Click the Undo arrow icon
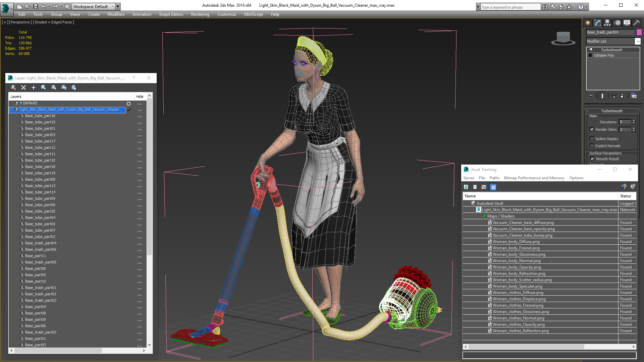Viewport: 644px width, 362px height. 44,6
